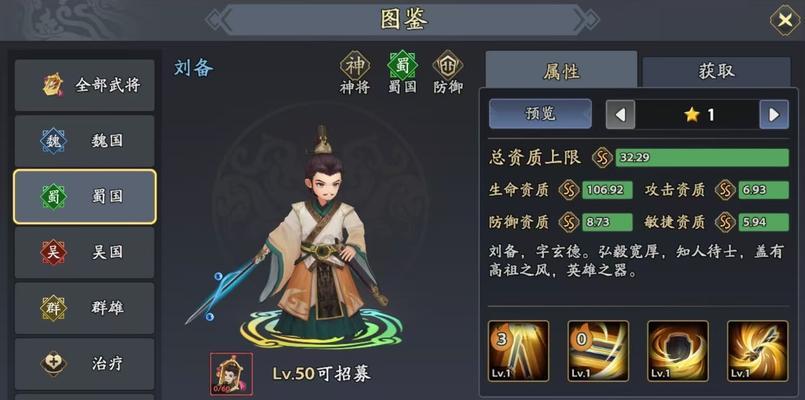Click the SS grade icon beside 总资质上限

[x=602, y=158]
